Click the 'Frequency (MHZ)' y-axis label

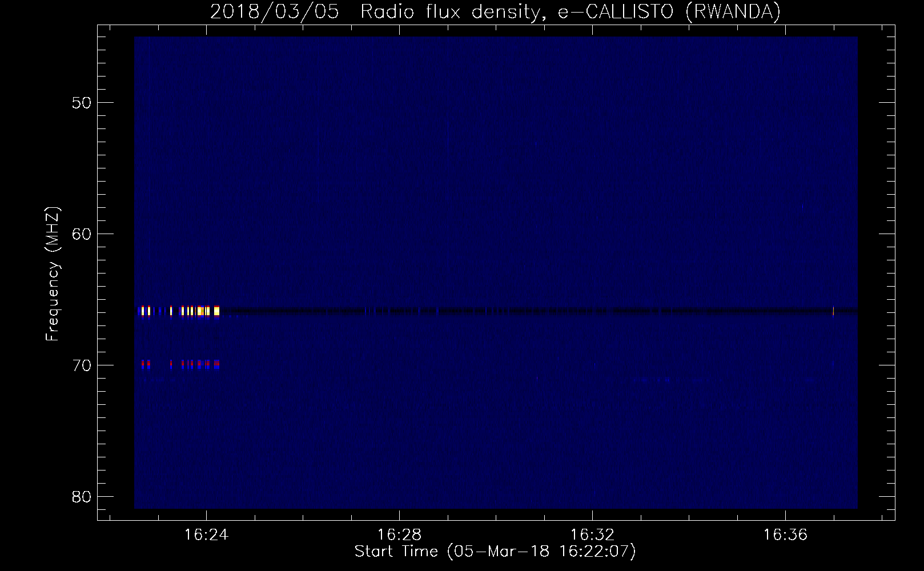tap(53, 274)
